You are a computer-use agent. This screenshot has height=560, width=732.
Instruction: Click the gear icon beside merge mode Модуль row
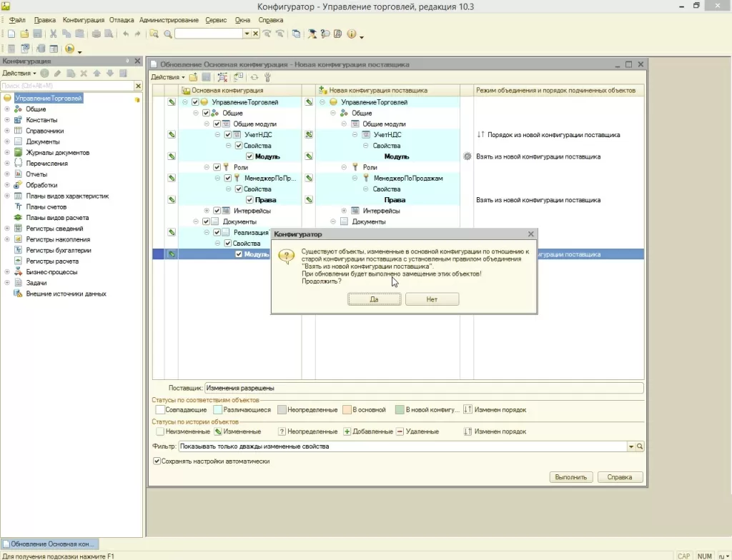click(x=468, y=156)
